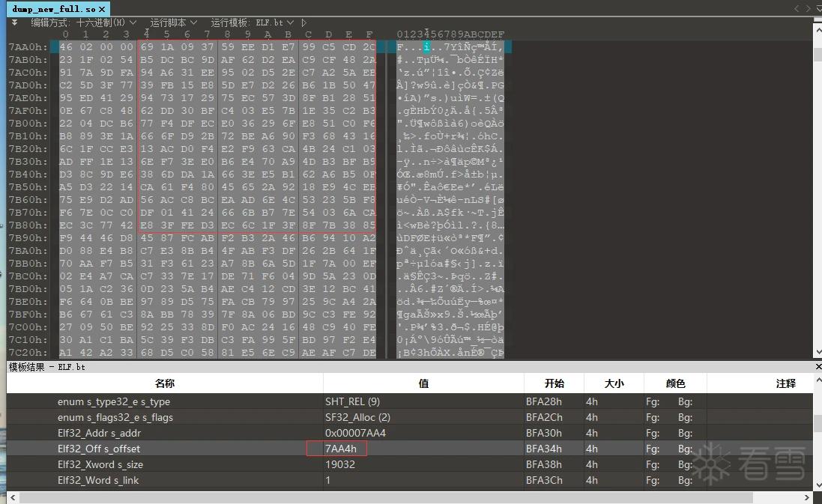The height and width of the screenshot is (504, 822).
Task: Select the Elf32_Xword s_size row
Action: tap(409, 464)
